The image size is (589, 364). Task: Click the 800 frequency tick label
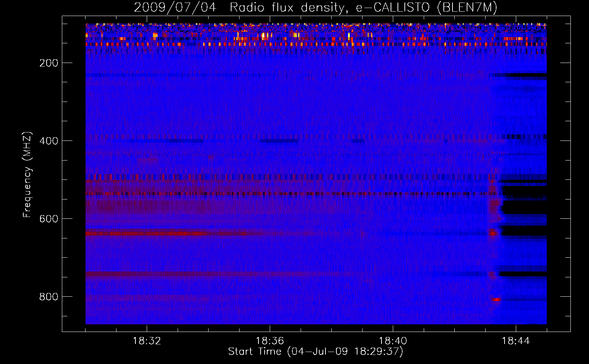49,297
